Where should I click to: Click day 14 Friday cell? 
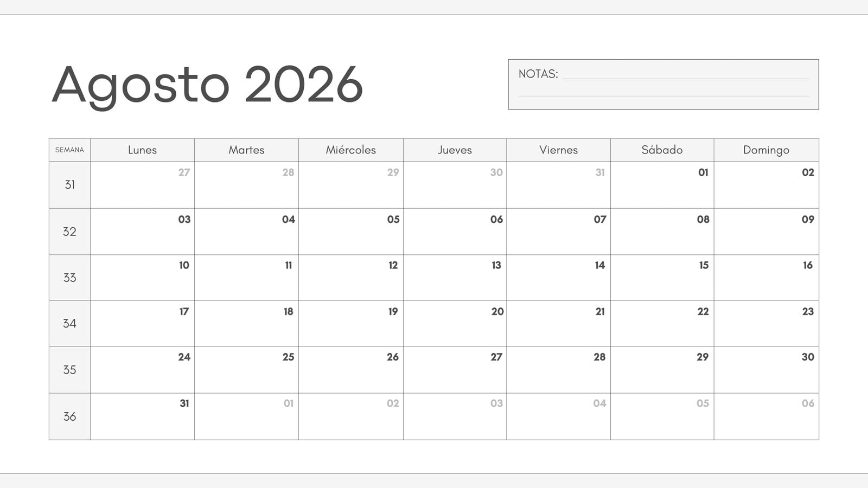(x=558, y=278)
